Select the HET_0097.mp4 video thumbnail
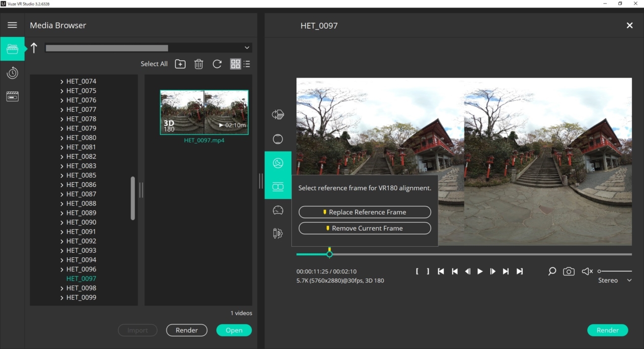644x349 pixels. coord(204,112)
